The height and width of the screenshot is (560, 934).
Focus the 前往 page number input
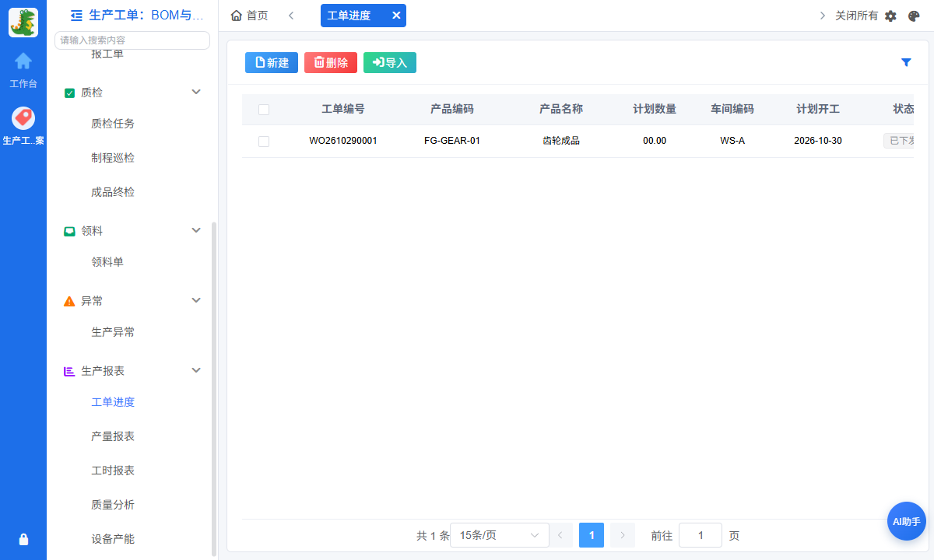[700, 535]
